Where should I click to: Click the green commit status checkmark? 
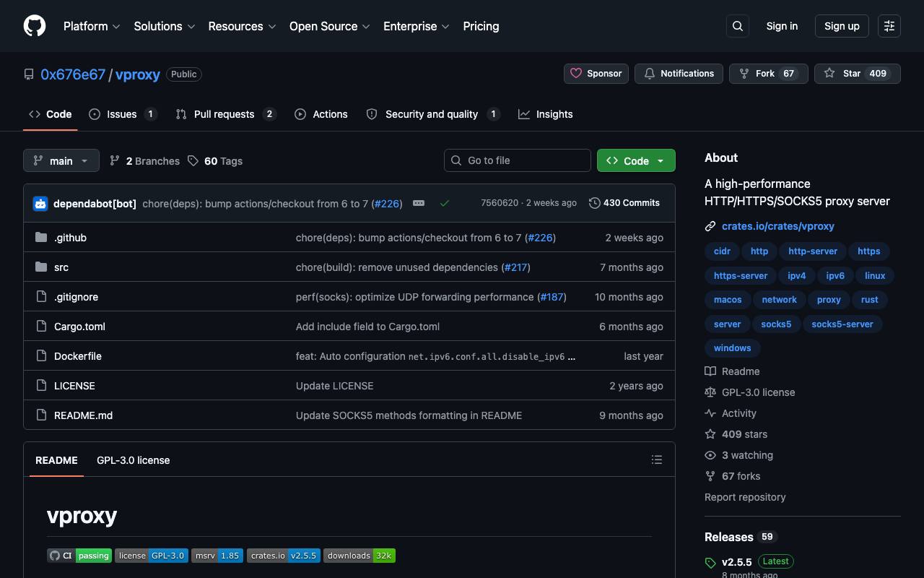[x=445, y=203]
